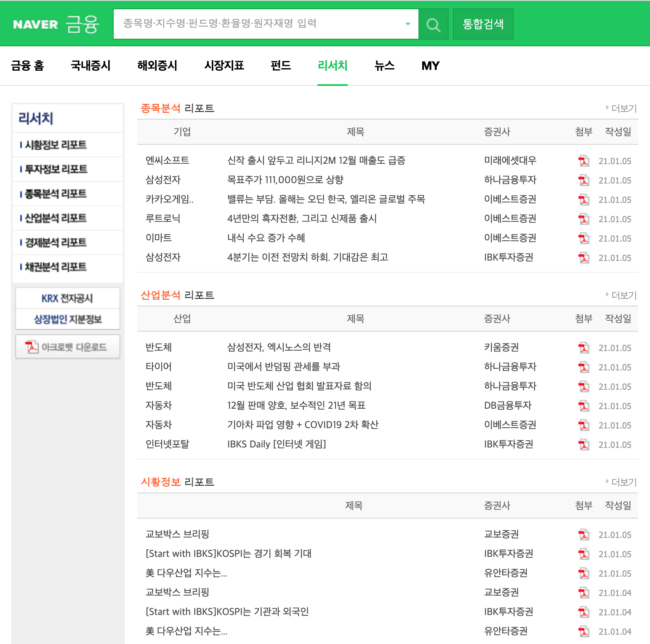Open PDF icon for IBKS Daily 인터넷 게임
Image resolution: width=650 pixels, height=644 pixels.
point(583,444)
